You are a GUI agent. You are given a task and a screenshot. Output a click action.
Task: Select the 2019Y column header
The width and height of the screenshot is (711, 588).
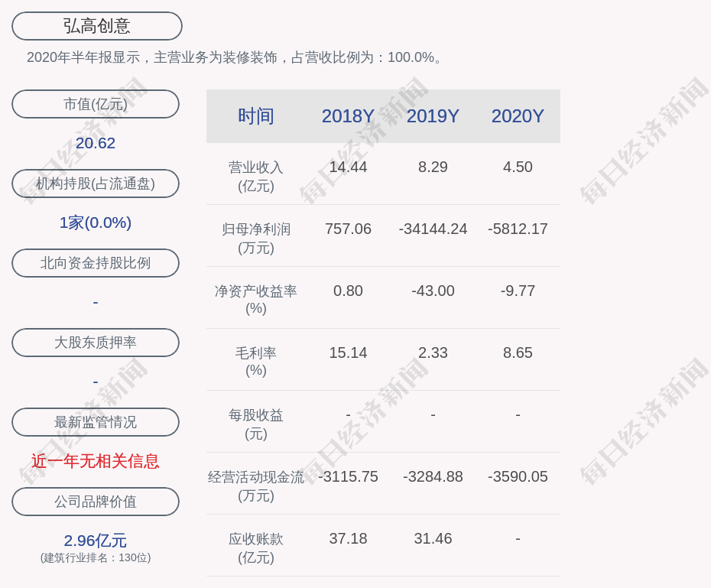(x=433, y=116)
